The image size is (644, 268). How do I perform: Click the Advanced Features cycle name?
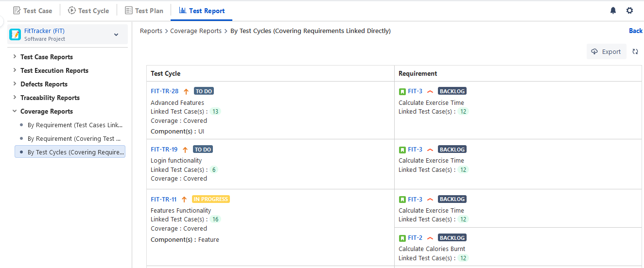click(177, 103)
